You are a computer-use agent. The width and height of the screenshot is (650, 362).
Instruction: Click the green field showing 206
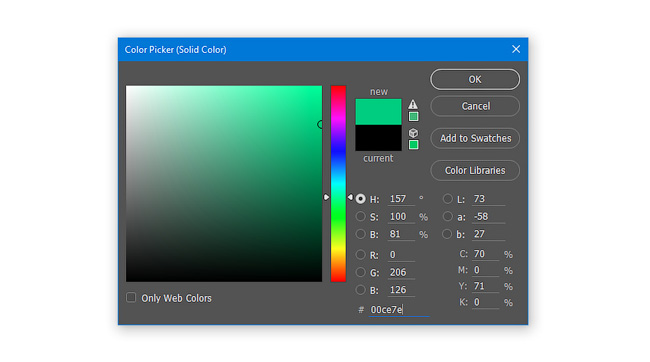coord(401,272)
